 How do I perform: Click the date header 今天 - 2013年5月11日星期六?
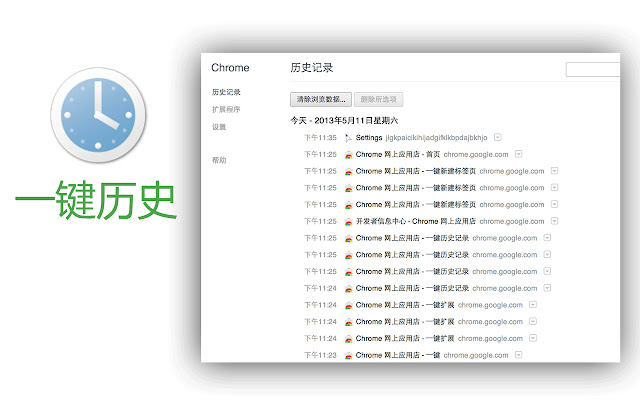pos(344,120)
